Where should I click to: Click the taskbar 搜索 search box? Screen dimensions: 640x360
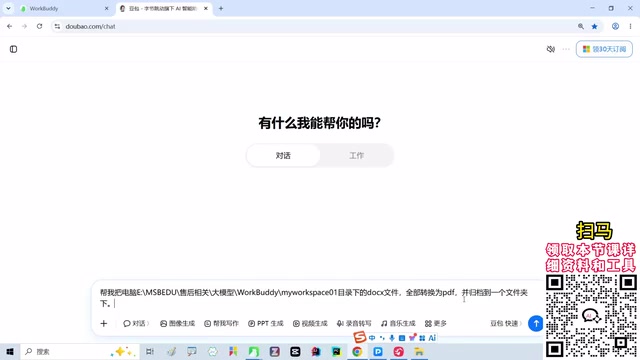[80, 351]
